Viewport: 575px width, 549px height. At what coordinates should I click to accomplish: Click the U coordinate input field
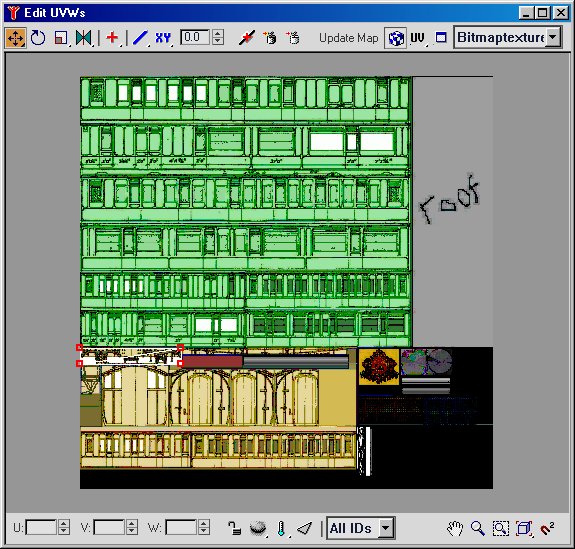tap(41, 528)
